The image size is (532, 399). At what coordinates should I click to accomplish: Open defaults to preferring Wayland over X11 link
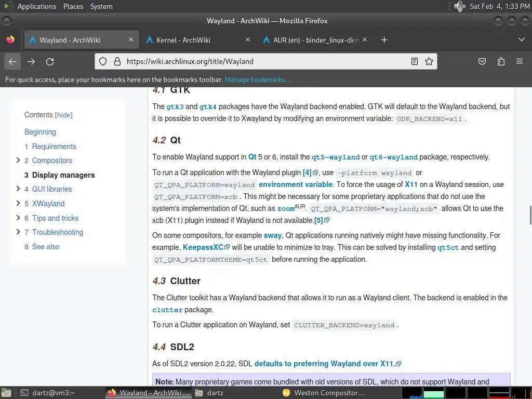[x=327, y=364]
